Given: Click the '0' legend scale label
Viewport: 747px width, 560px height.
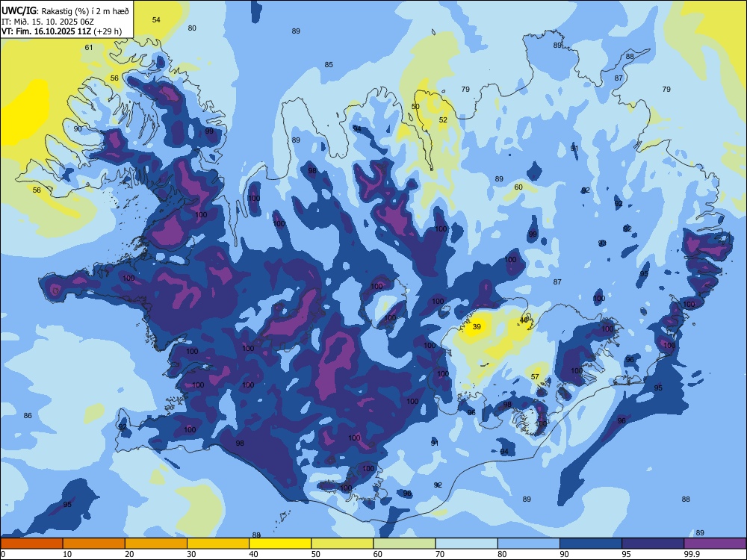Looking at the screenshot, I should [x=3, y=554].
